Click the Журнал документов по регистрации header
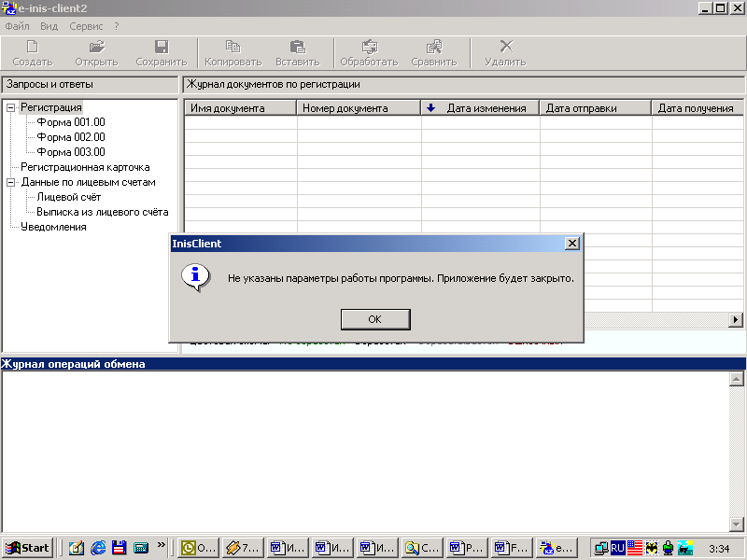This screenshot has height=560, width=747. [463, 85]
